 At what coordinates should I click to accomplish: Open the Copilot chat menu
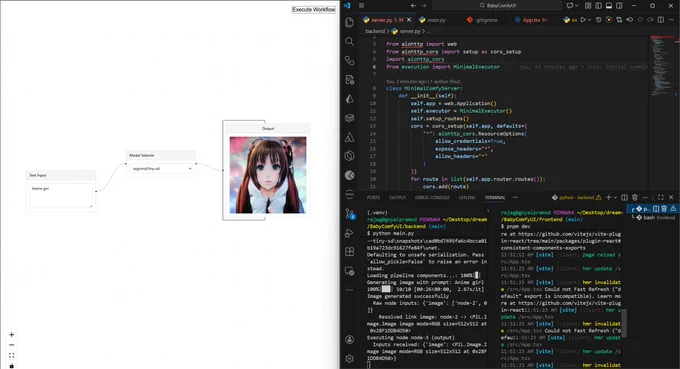pos(572,6)
